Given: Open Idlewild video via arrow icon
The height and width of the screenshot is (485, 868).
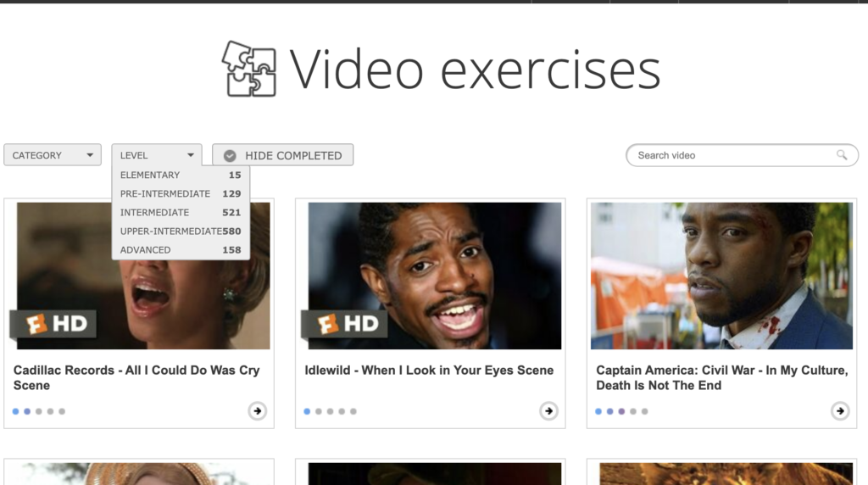Looking at the screenshot, I should (x=548, y=411).
